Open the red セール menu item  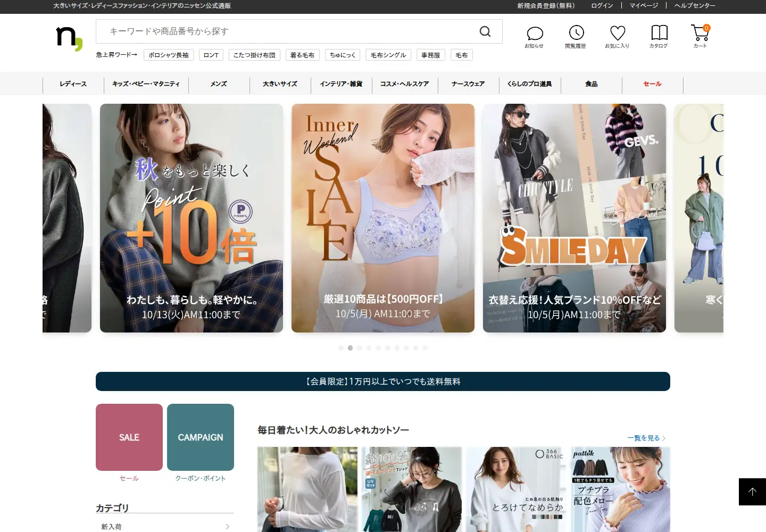coord(653,84)
